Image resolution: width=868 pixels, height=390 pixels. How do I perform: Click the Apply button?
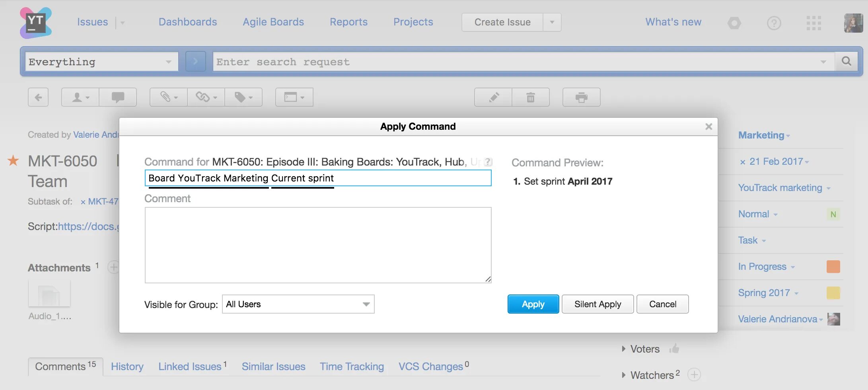point(533,304)
